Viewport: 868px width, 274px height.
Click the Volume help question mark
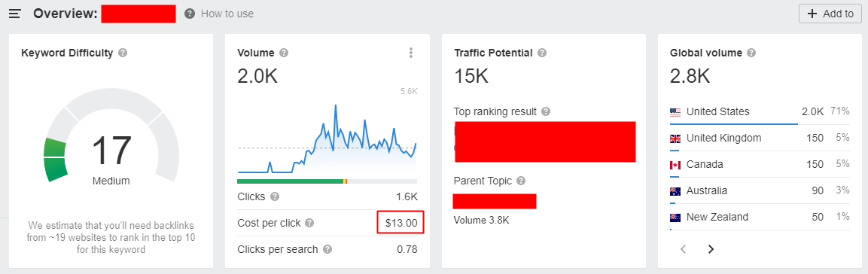click(283, 53)
